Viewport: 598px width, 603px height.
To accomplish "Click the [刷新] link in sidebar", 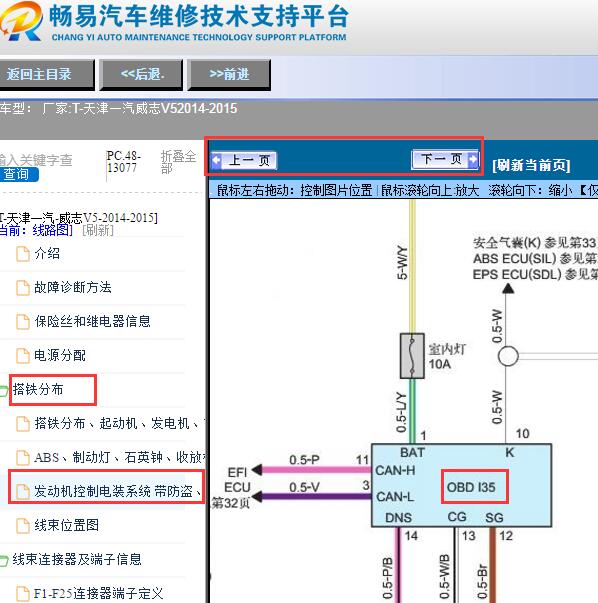I will [98, 230].
